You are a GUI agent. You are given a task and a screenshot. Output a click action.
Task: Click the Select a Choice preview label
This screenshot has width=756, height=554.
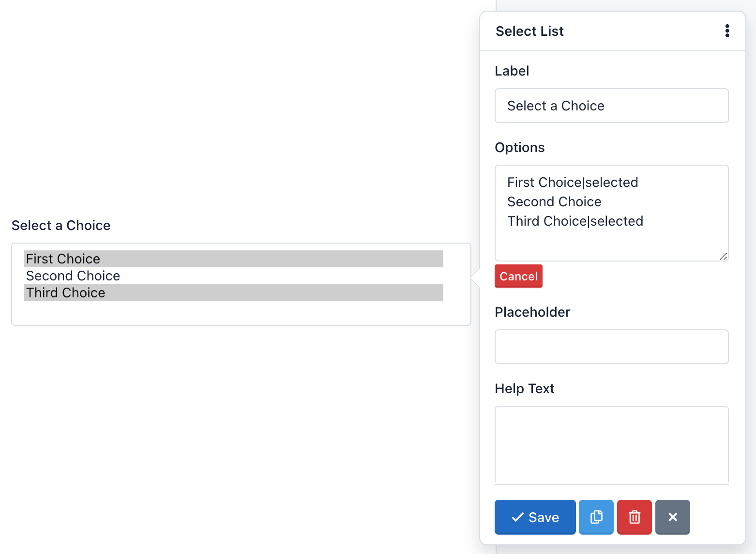click(x=60, y=225)
